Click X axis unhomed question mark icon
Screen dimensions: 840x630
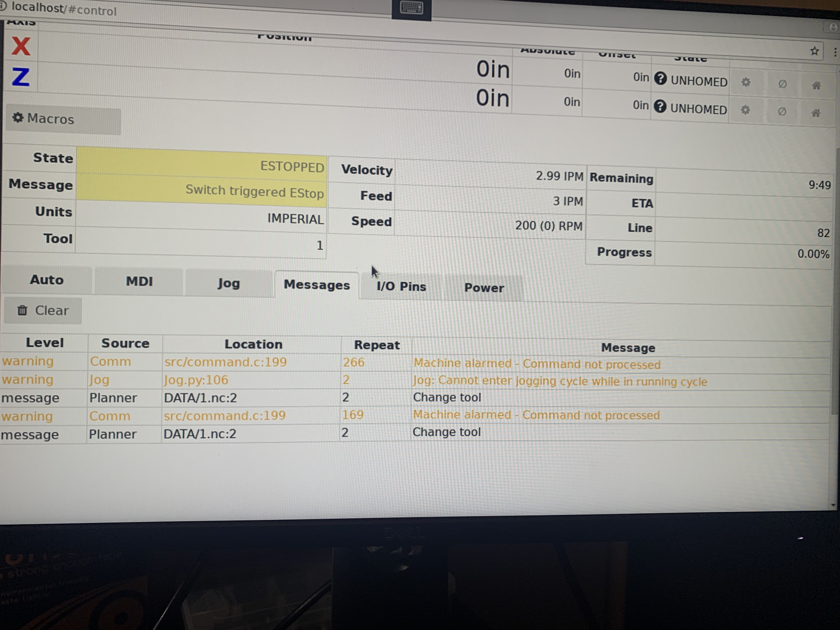coord(660,79)
